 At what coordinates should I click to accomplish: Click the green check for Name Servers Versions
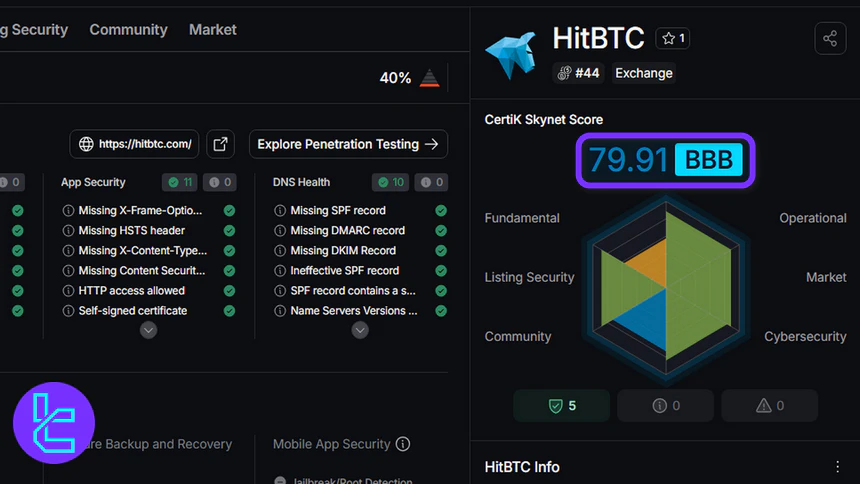441,311
